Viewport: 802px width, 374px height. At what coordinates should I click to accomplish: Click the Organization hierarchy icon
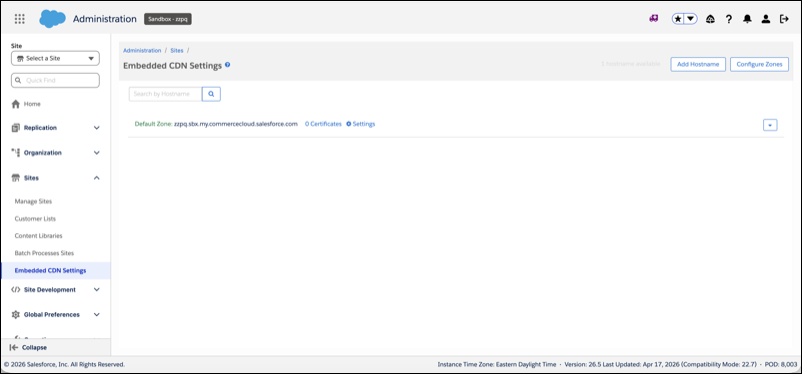15,152
